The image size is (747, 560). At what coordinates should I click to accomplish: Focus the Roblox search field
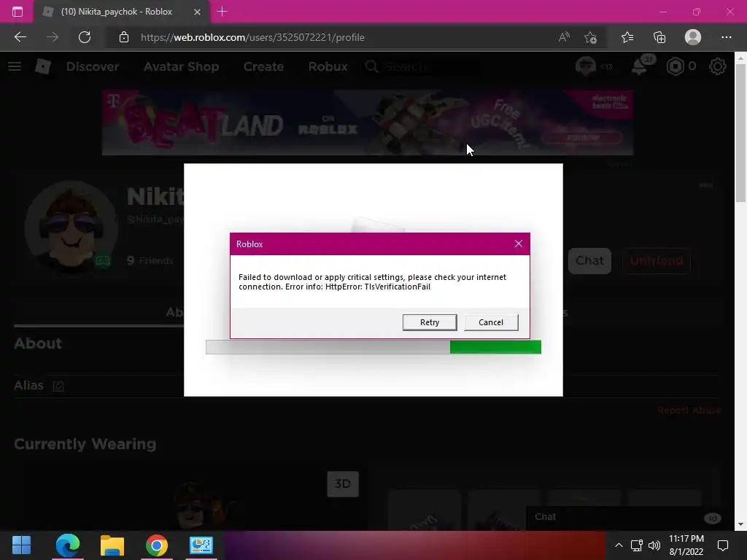(x=422, y=66)
